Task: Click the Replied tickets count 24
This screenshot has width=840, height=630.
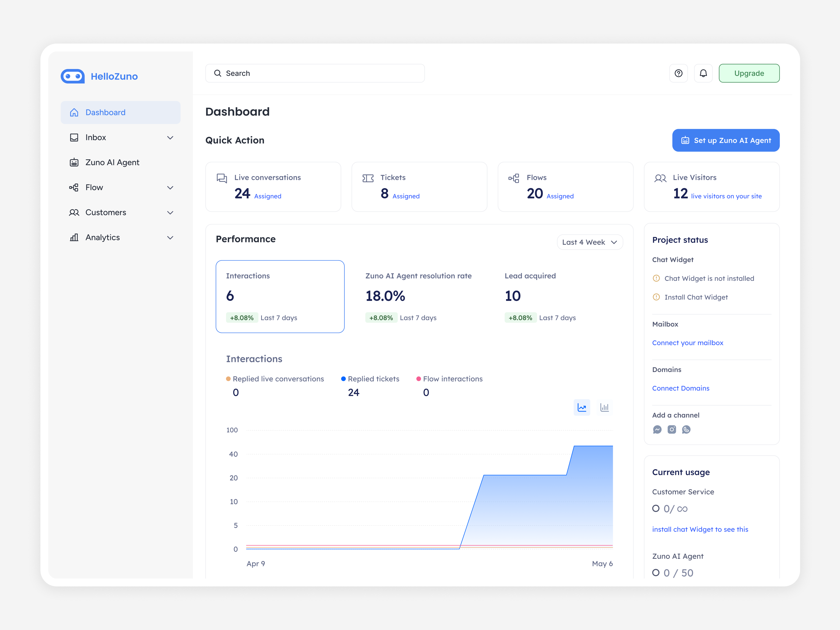Action: [354, 393]
